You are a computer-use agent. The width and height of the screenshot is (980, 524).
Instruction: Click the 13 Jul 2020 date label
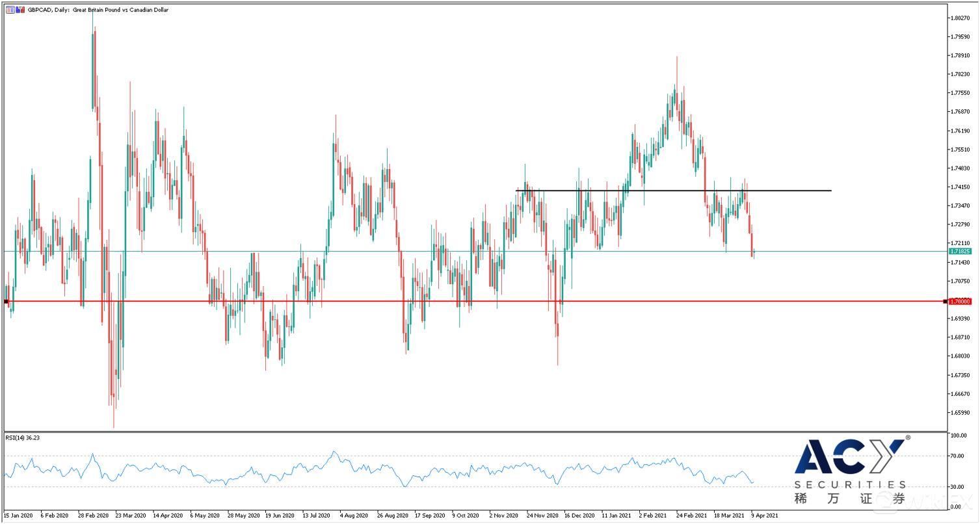pyautogui.click(x=317, y=515)
